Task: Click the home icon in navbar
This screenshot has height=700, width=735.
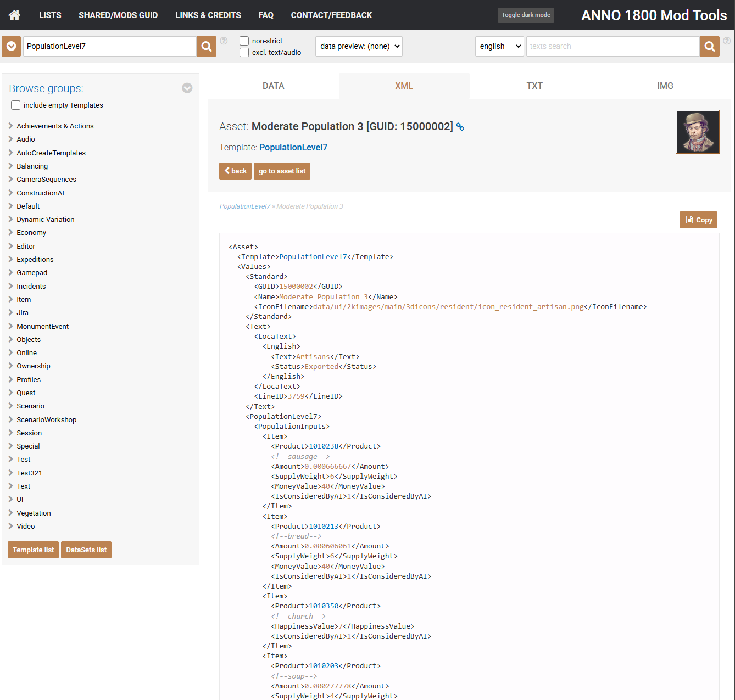Action: pyautogui.click(x=15, y=15)
